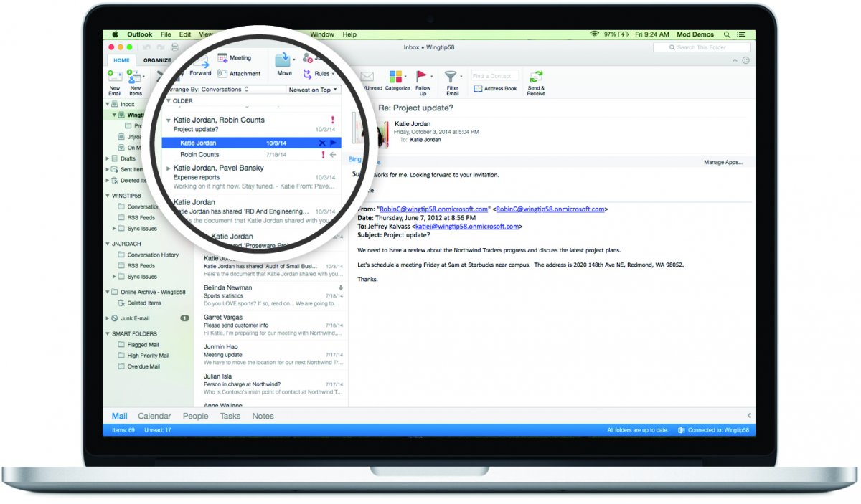Viewport: 861px width, 504px height.
Task: Click the Follow Up flag icon
Action: 423,76
